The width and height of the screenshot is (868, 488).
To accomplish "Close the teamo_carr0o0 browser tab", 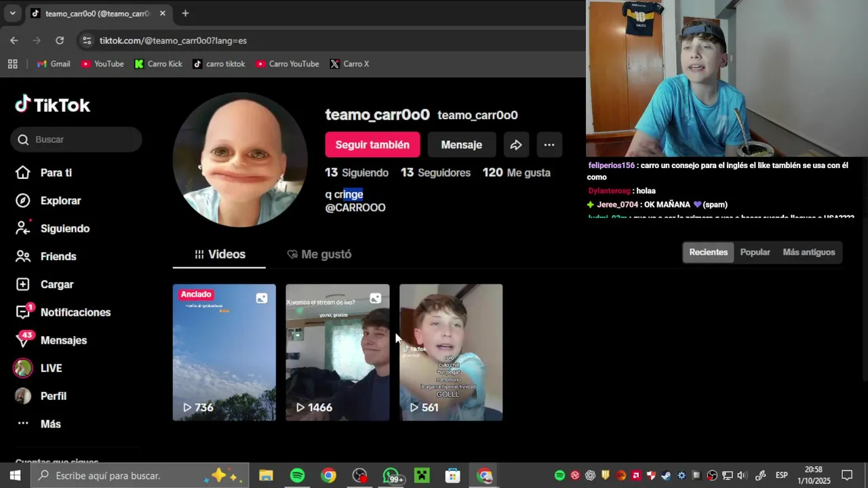I will (x=163, y=13).
